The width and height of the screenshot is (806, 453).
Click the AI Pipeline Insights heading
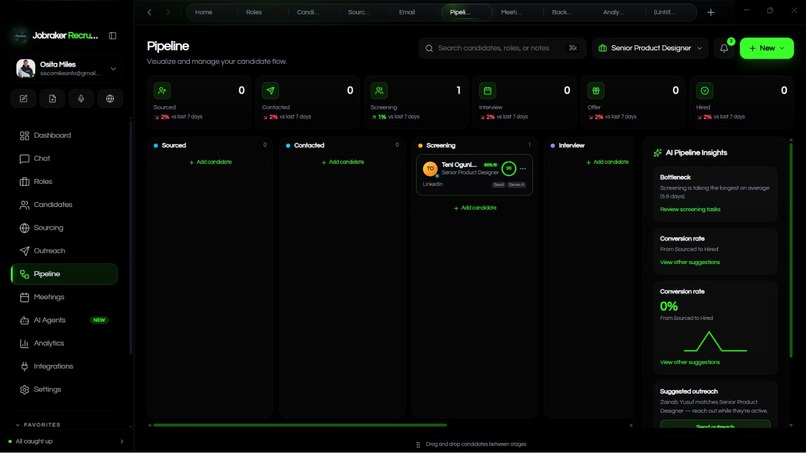coord(696,153)
